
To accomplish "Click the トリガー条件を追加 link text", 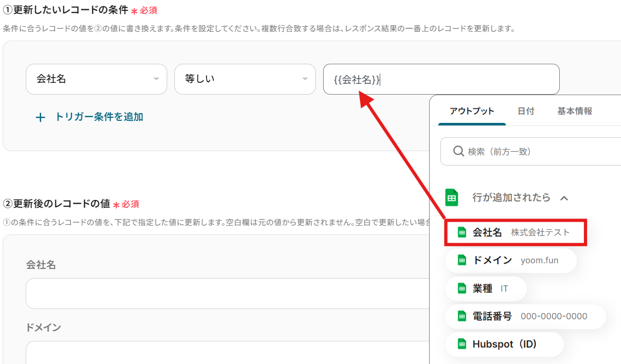I will (99, 117).
